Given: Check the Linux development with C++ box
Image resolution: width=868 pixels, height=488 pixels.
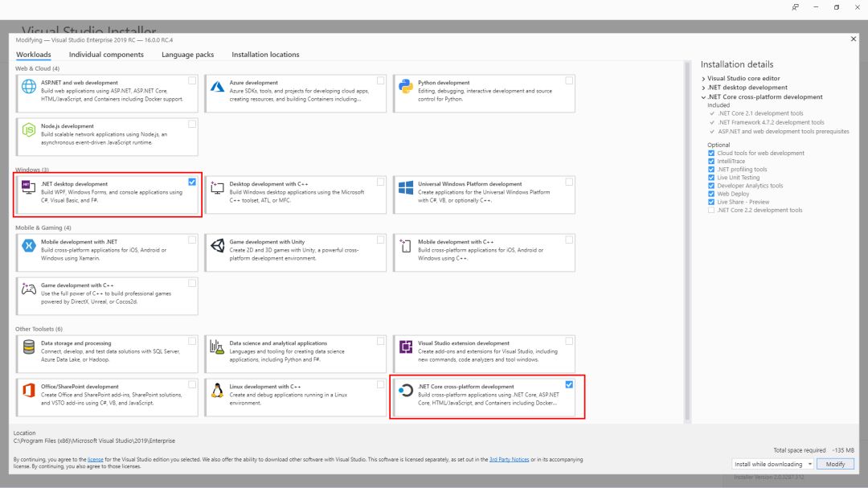Looking at the screenshot, I should click(x=380, y=384).
